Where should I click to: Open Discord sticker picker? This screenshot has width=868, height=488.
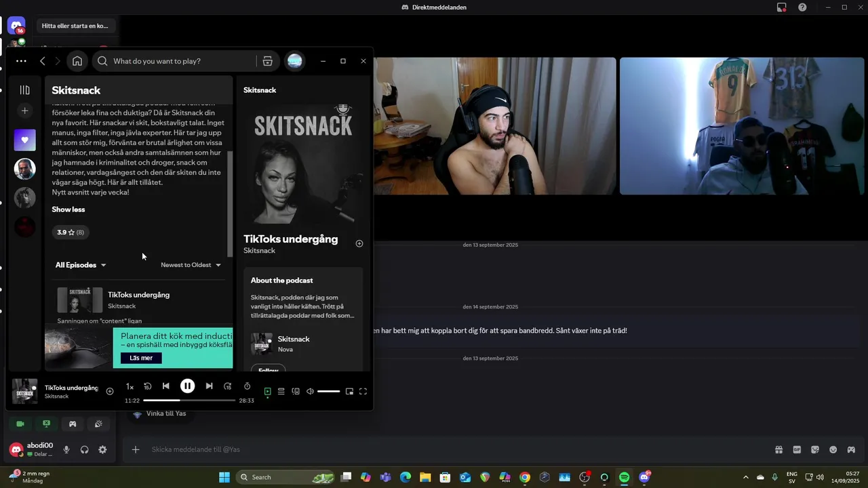(815, 449)
